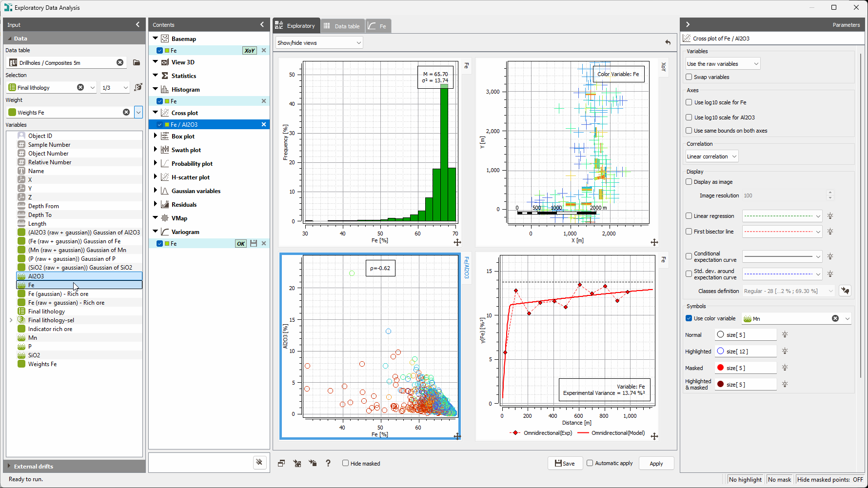Viewport: 868px width, 488px height.
Task: Open the 1/3 selection index dropdown
Action: [115, 87]
